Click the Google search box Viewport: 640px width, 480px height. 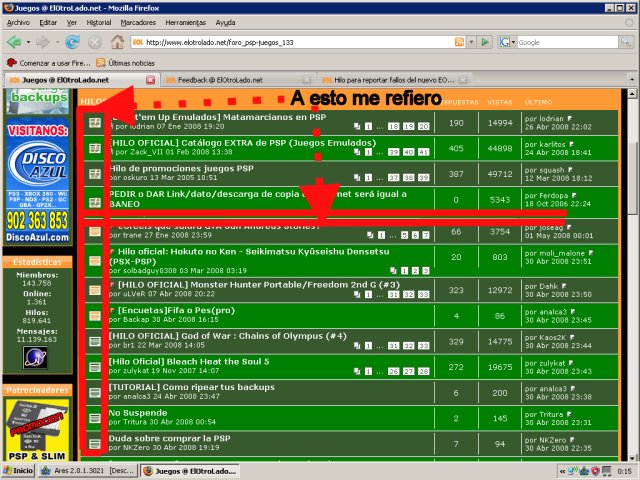pyautogui.click(x=567, y=42)
